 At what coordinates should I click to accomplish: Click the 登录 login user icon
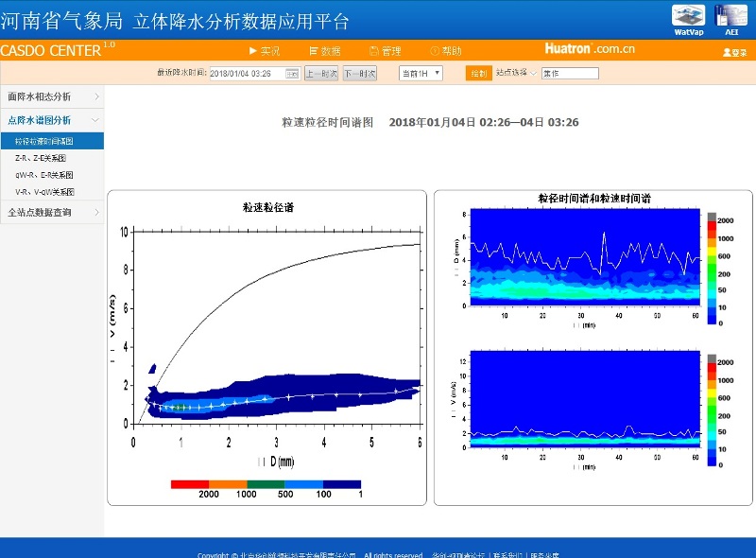click(734, 52)
